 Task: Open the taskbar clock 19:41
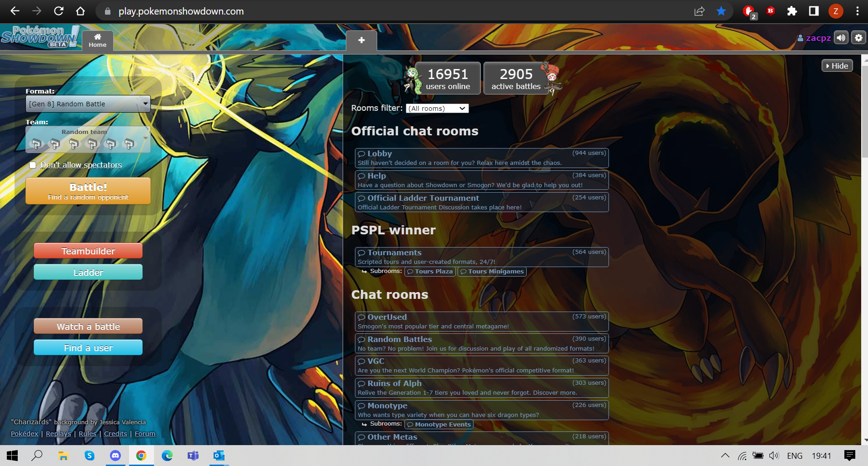point(822,456)
